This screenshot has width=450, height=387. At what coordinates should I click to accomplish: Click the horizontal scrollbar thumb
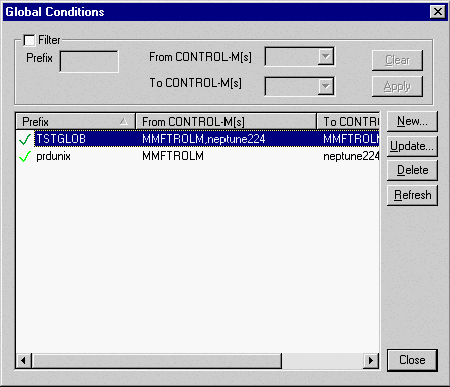click(x=157, y=360)
